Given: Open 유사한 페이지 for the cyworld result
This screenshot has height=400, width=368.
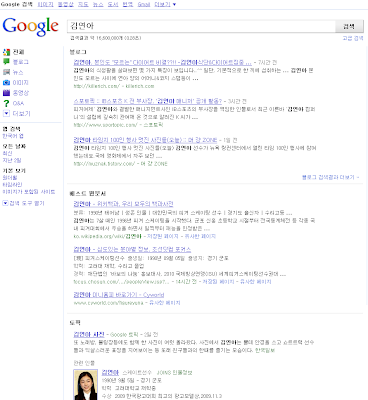Looking at the screenshot, I should [165, 303].
